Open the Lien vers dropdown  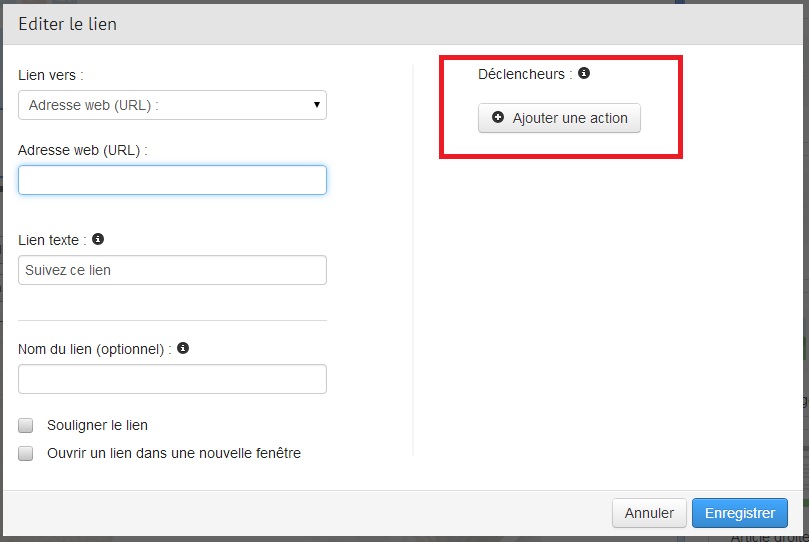[172, 104]
